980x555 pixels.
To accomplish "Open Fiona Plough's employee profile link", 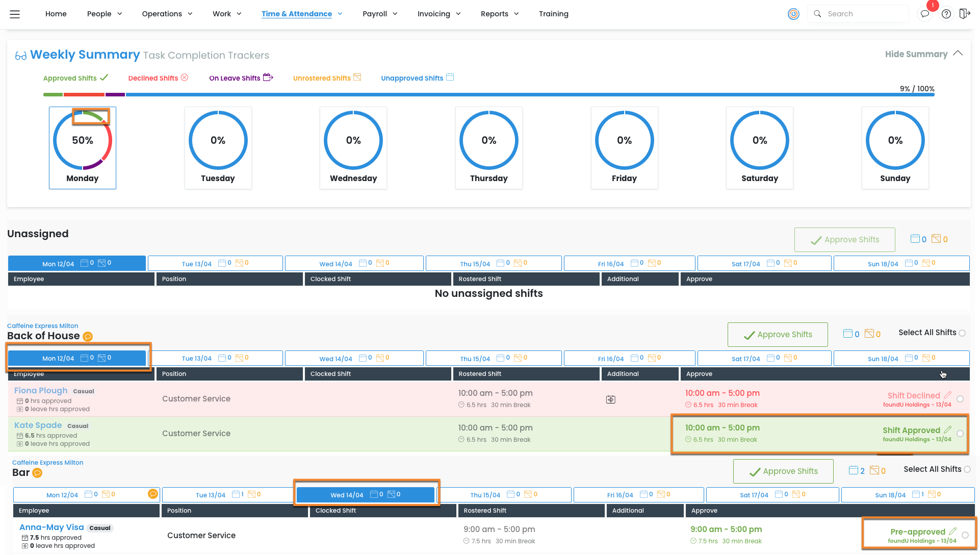I will click(x=41, y=391).
